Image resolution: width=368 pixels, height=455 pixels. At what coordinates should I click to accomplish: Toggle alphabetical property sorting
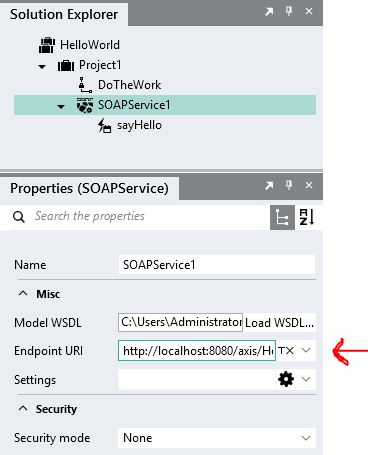coord(307,217)
